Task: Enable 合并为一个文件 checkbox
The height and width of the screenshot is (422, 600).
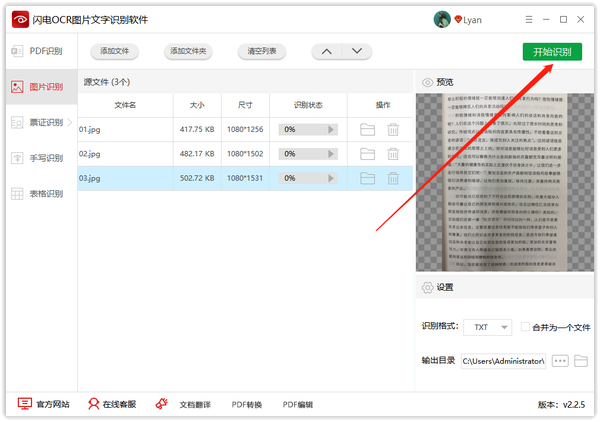Action: click(x=525, y=327)
